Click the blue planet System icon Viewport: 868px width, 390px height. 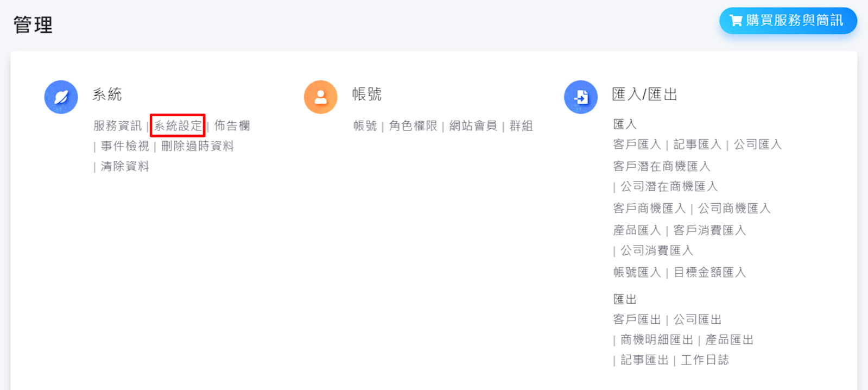click(61, 97)
